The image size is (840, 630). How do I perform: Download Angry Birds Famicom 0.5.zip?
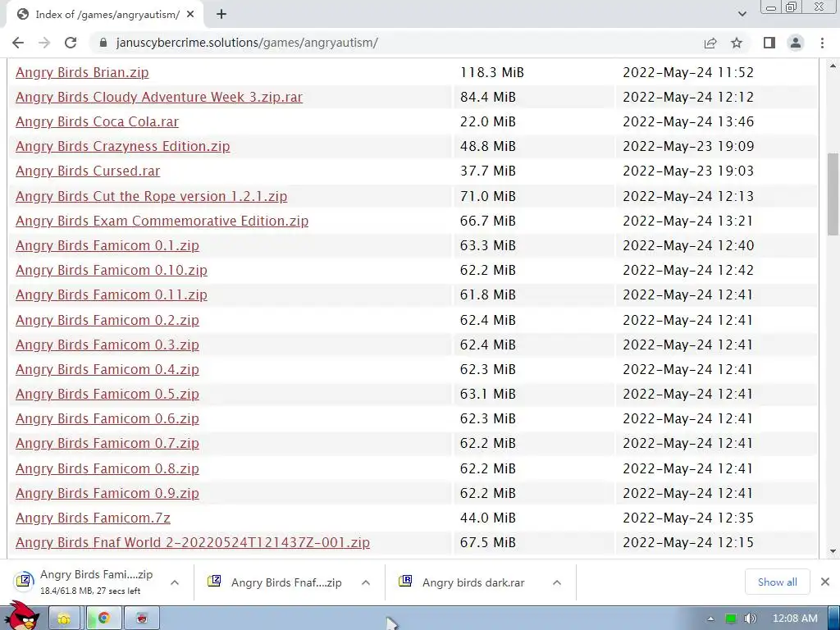pyautogui.click(x=107, y=394)
